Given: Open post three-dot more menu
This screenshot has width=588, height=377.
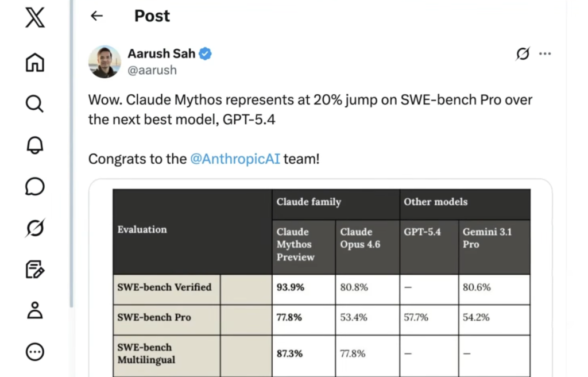Looking at the screenshot, I should coord(545,54).
